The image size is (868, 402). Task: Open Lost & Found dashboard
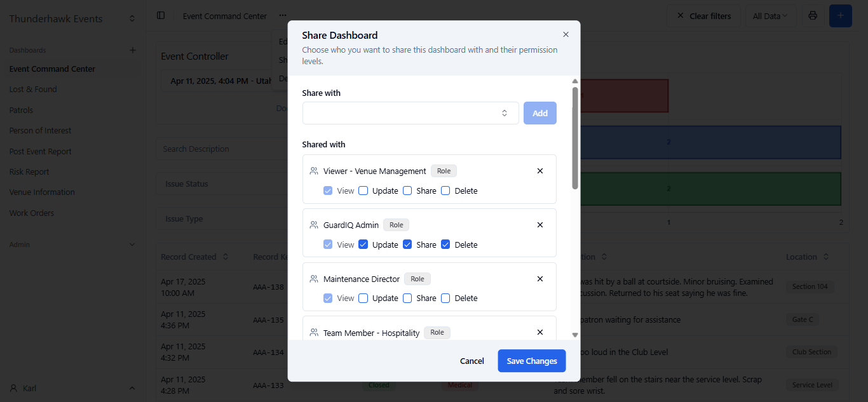coord(33,90)
